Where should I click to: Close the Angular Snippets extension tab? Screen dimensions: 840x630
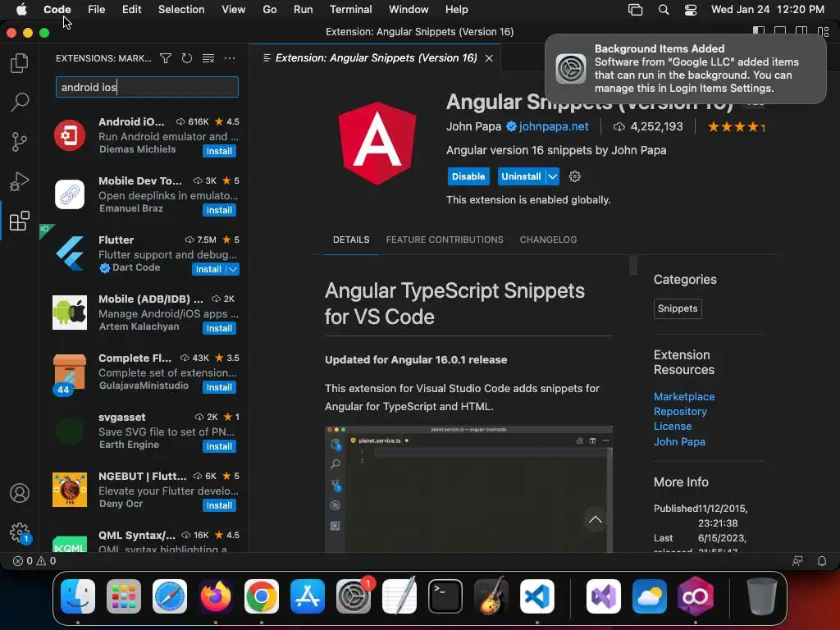tap(489, 58)
